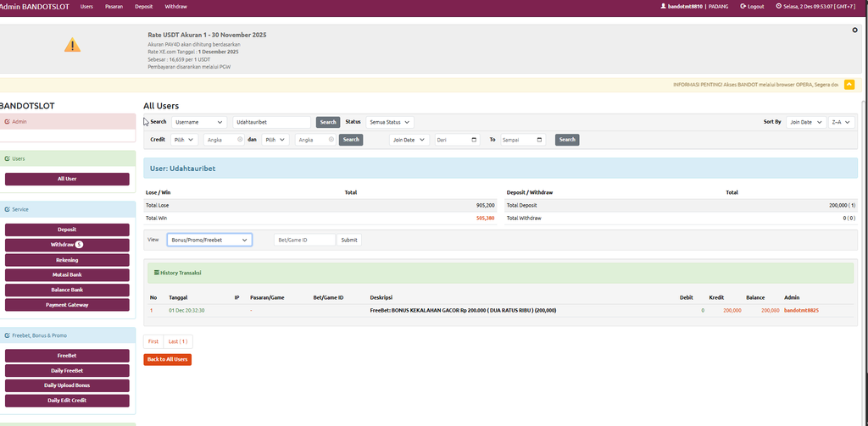Screen dimensions: 868x426
Task: Collapse the yellow info banner with the arrow button
Action: 849,85
